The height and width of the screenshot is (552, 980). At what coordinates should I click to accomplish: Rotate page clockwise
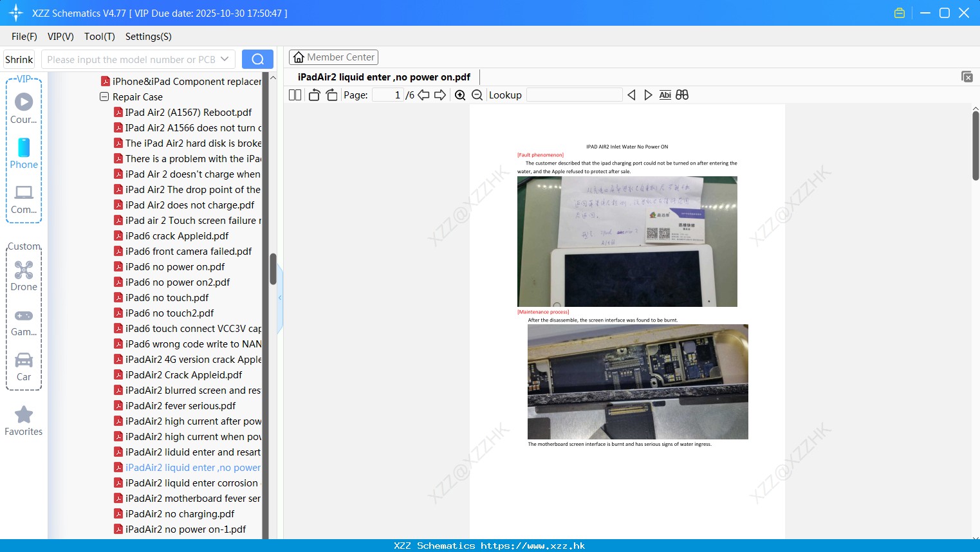click(331, 95)
